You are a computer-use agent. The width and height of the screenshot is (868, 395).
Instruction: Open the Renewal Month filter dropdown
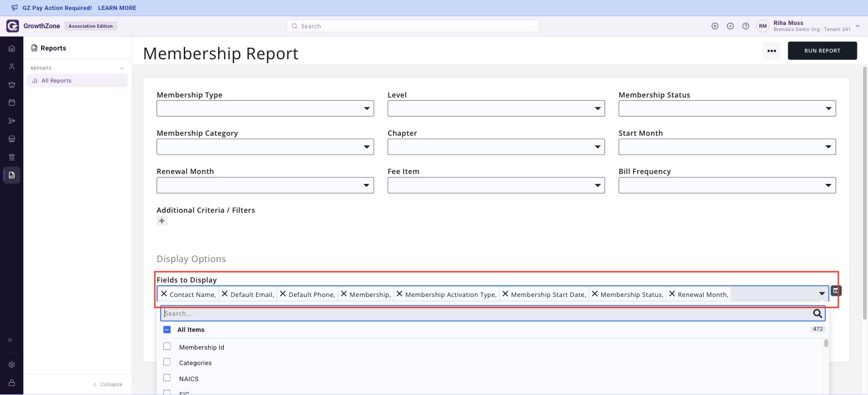265,185
